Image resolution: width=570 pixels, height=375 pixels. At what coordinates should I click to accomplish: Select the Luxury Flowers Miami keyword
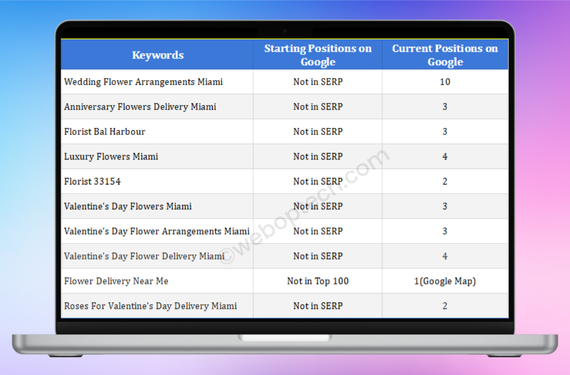point(111,157)
